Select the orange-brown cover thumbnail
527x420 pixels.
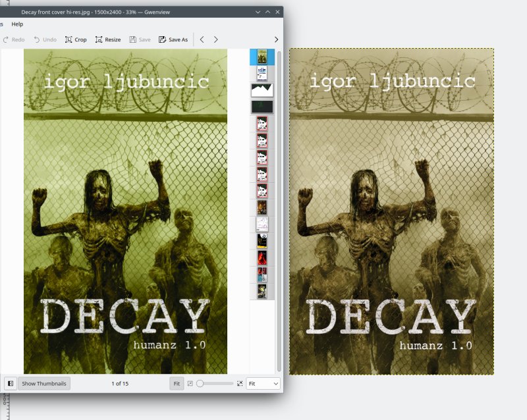pos(262,207)
